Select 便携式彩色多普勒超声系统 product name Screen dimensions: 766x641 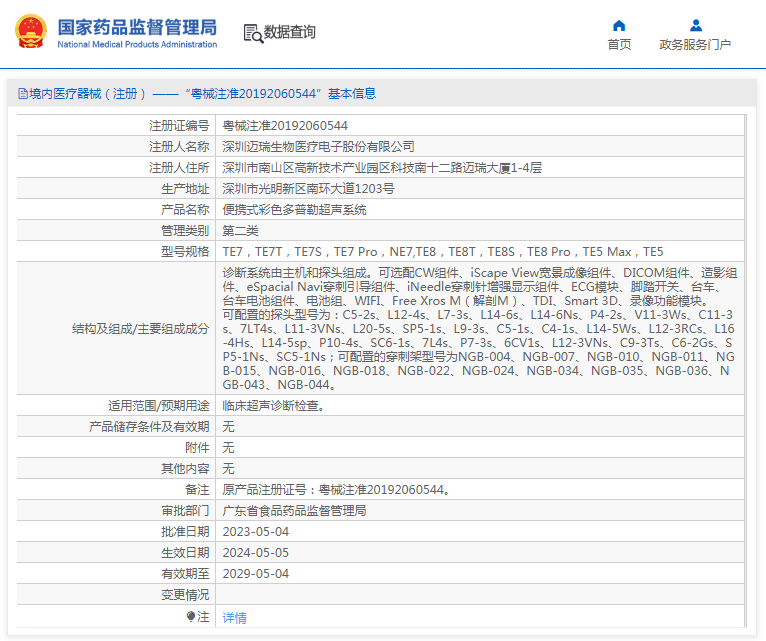tap(295, 210)
